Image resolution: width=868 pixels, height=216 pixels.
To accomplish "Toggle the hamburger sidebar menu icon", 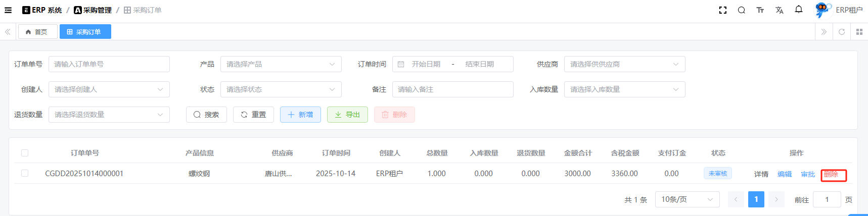I will click(8, 10).
